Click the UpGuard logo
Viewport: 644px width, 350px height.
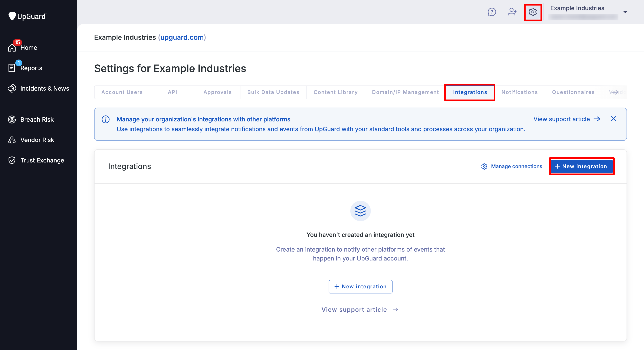coord(27,16)
